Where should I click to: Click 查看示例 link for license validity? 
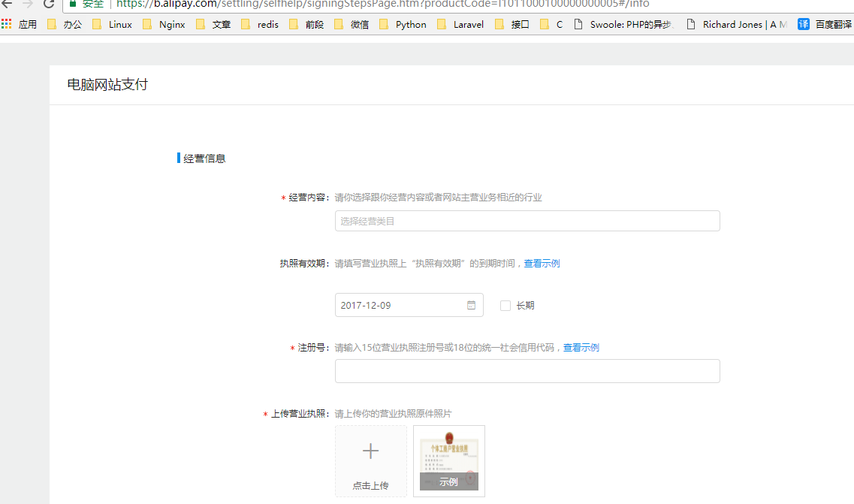tap(542, 264)
